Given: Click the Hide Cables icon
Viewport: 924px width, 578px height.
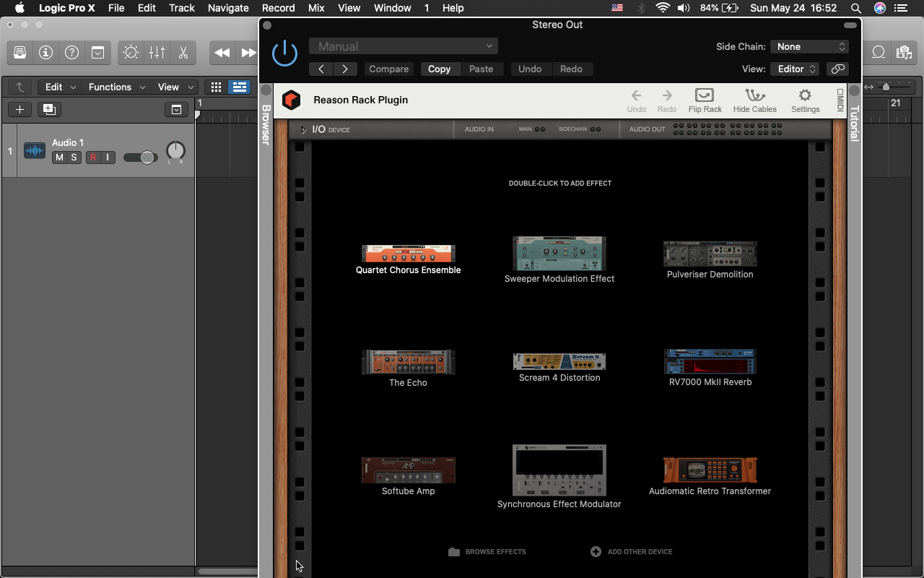Looking at the screenshot, I should [x=755, y=100].
